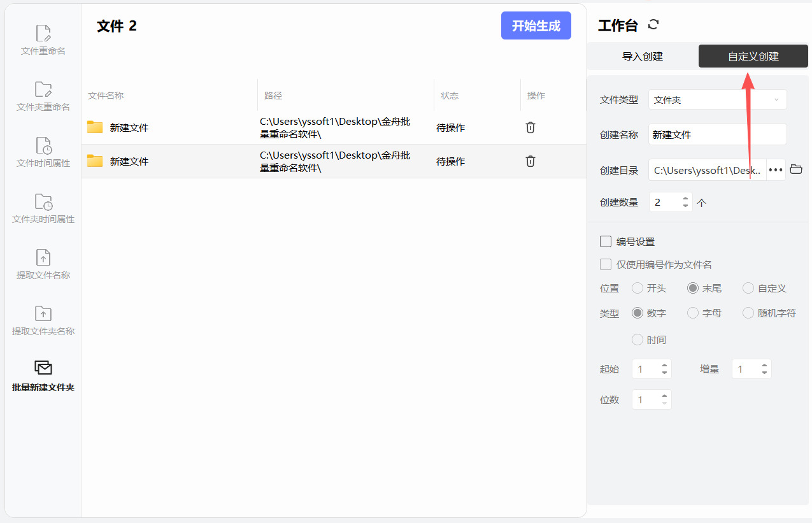812x523 pixels.
Task: Select the 末尾 position radio button
Action: pos(693,288)
